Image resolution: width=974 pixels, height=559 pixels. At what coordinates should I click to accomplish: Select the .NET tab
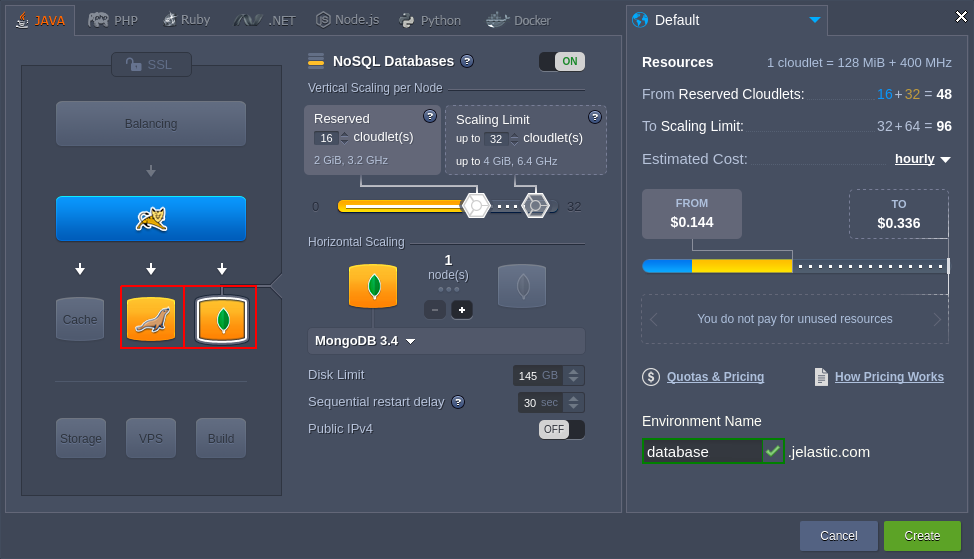265,20
